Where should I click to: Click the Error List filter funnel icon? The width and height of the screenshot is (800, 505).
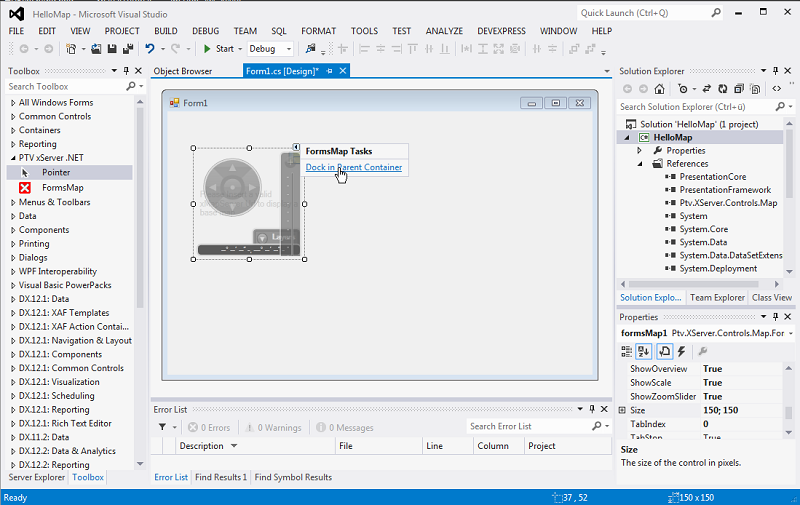[162, 427]
